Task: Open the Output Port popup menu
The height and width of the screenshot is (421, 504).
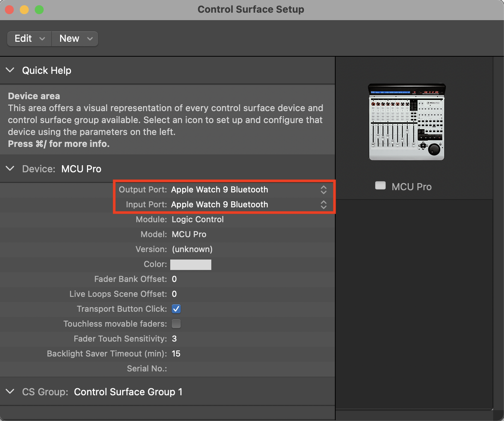Action: pyautogui.click(x=249, y=189)
